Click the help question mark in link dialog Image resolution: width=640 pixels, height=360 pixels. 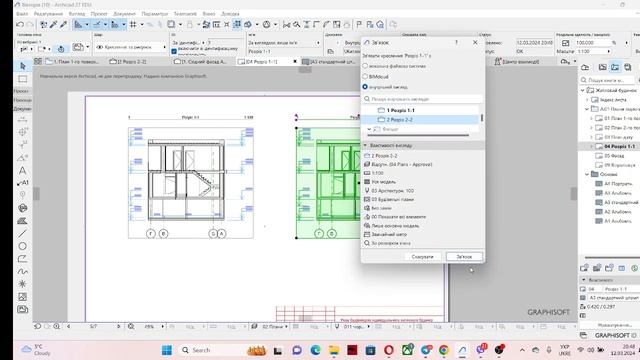point(456,42)
